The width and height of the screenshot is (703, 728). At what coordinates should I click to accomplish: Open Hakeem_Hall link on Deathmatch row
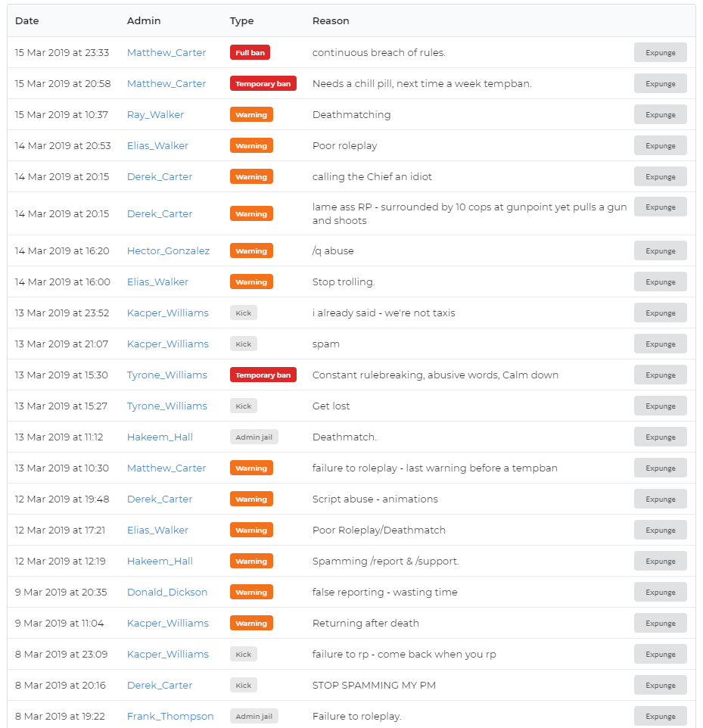pos(160,437)
